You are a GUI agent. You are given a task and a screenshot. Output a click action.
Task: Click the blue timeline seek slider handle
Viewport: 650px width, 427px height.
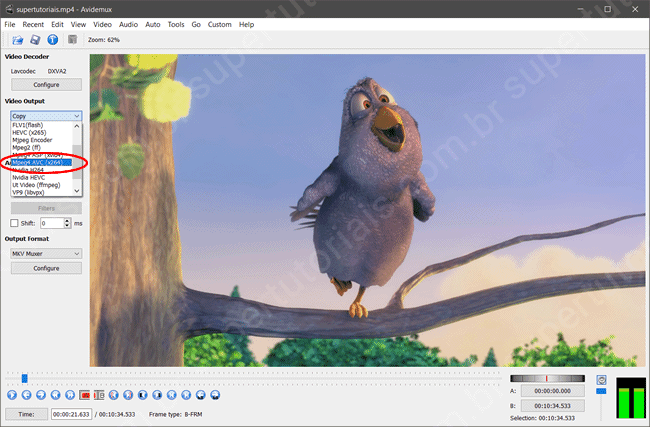pos(24,378)
